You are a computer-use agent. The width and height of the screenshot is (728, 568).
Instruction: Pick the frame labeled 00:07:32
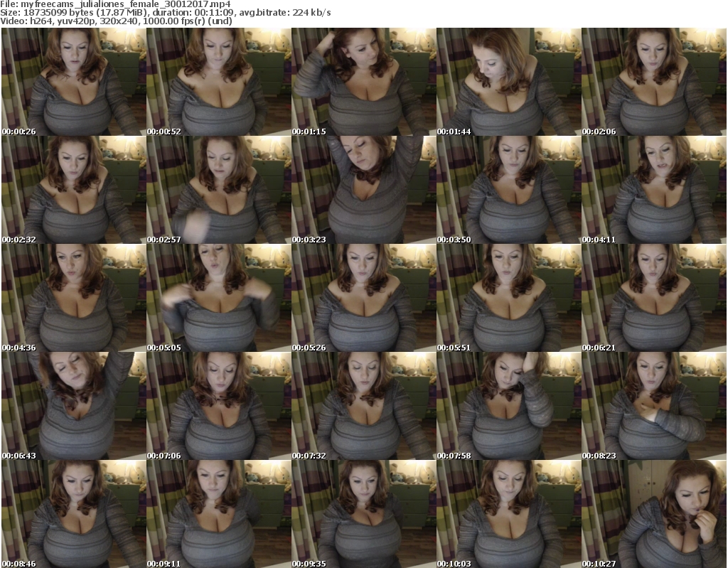click(x=363, y=406)
